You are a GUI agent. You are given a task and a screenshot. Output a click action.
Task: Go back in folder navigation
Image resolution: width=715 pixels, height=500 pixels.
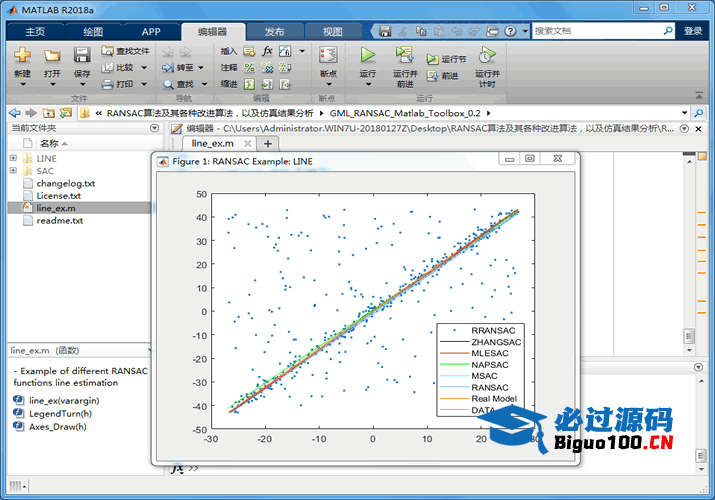pos(15,113)
